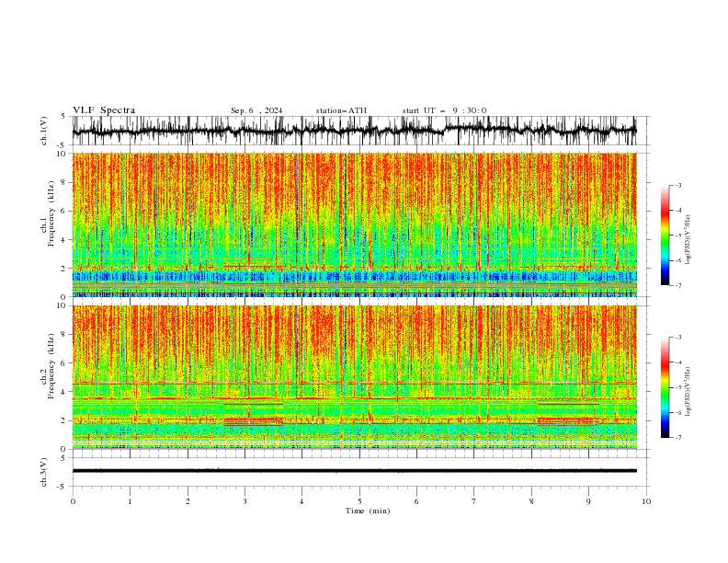Click the blue low-frequency band in ch.1 spectrogram
Viewport: 728px width, 563px height.
tap(354, 277)
